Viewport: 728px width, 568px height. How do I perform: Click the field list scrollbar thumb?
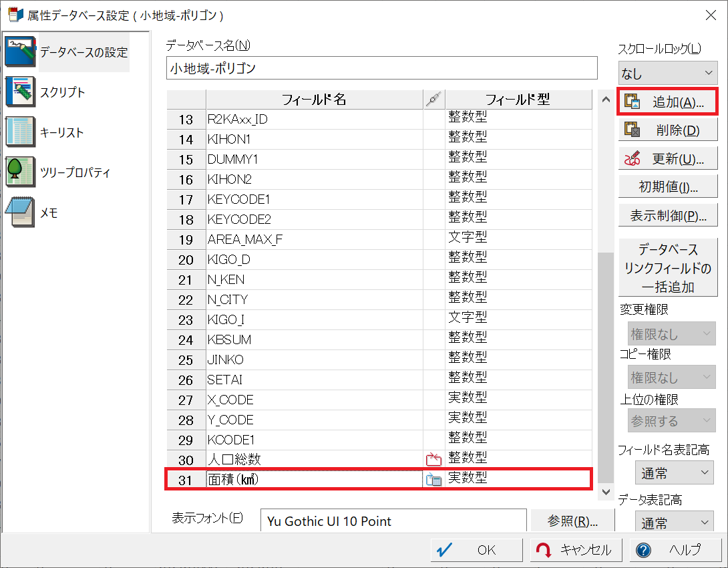click(x=605, y=368)
